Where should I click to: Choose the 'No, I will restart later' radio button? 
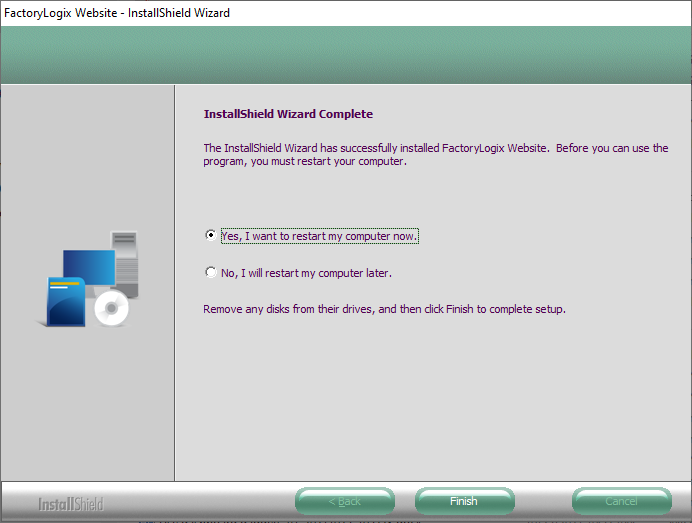[210, 272]
